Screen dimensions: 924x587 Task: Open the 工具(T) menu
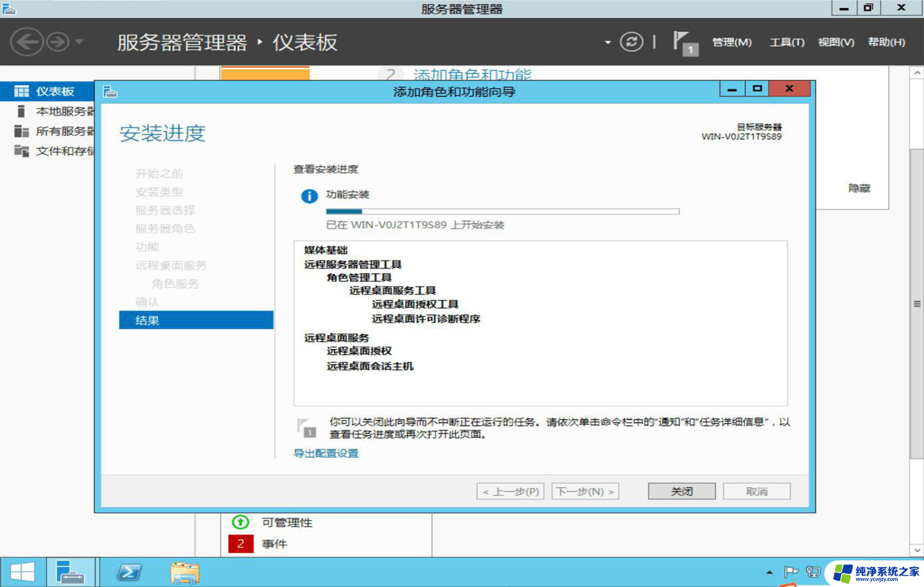[x=786, y=42]
